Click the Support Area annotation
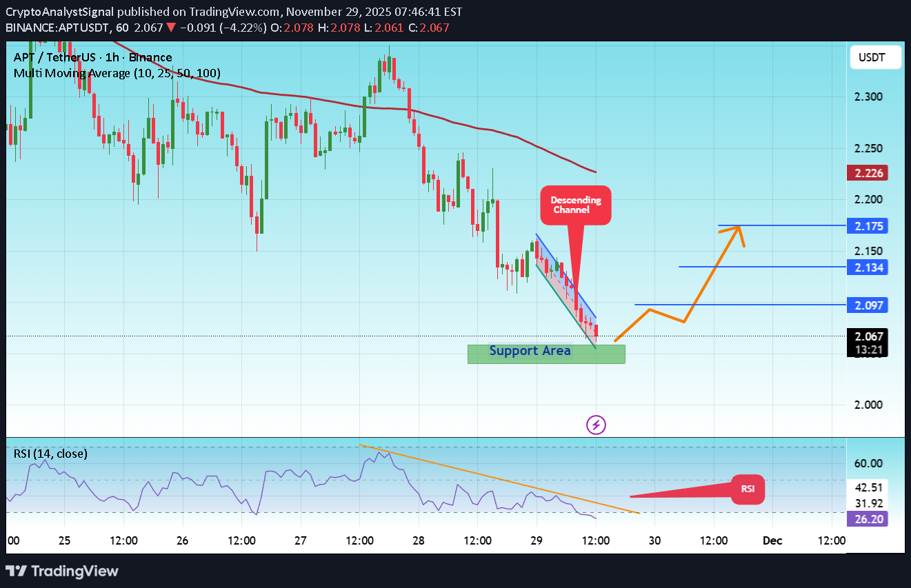This screenshot has height=588, width=911. (x=530, y=351)
